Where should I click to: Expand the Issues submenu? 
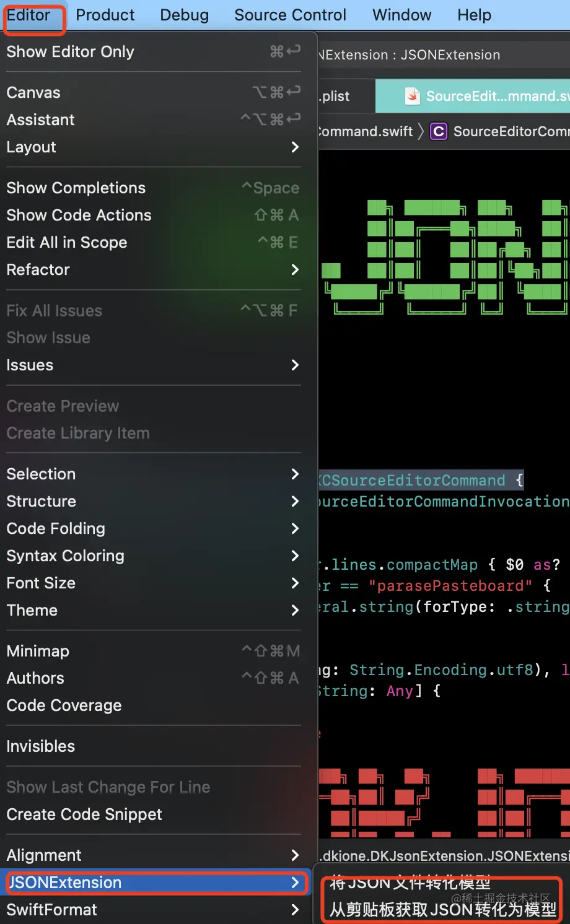coord(153,365)
